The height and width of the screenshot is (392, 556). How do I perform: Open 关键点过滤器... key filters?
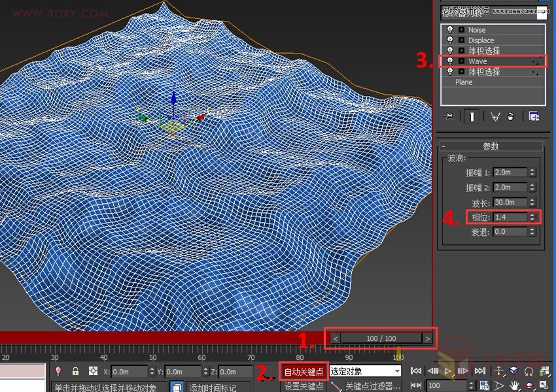(372, 386)
